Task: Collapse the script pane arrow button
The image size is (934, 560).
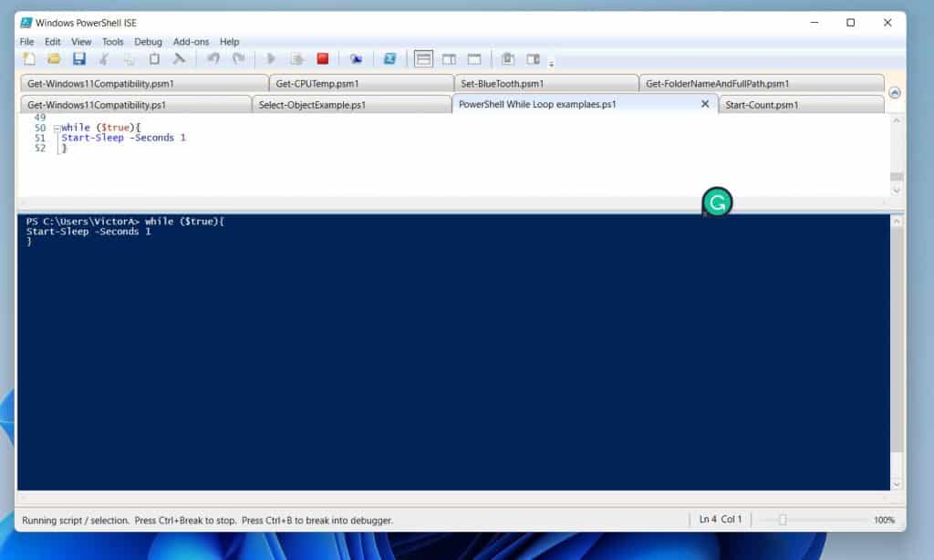Action: pyautogui.click(x=894, y=93)
